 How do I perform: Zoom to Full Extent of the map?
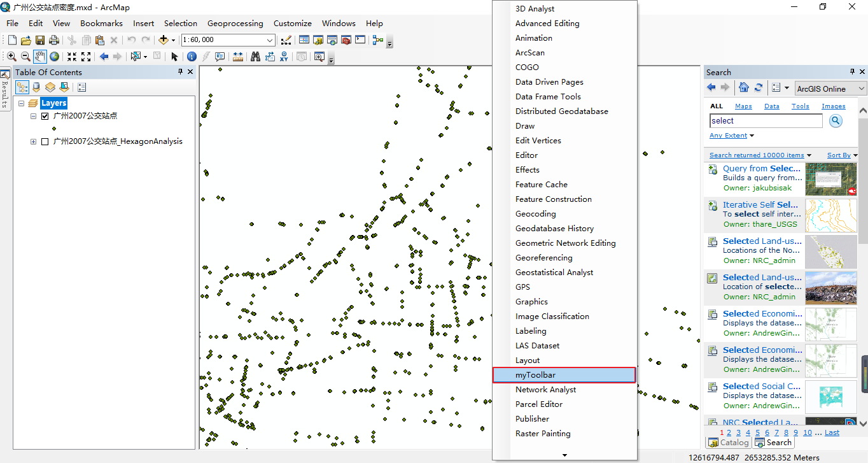click(54, 57)
